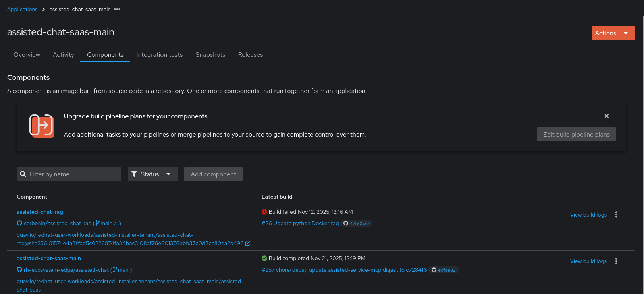The image size is (644, 294).
Task: Click the GitHub commit edfce82 badge
Action: tap(443, 270)
